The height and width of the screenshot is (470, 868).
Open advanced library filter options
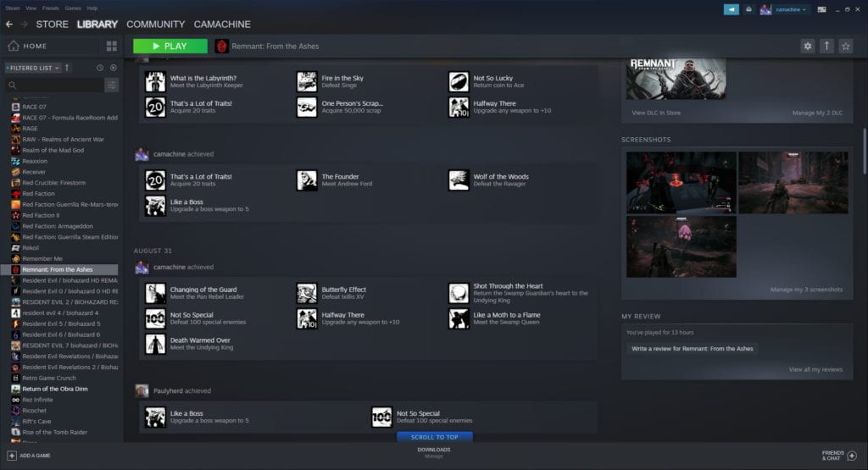[x=112, y=86]
